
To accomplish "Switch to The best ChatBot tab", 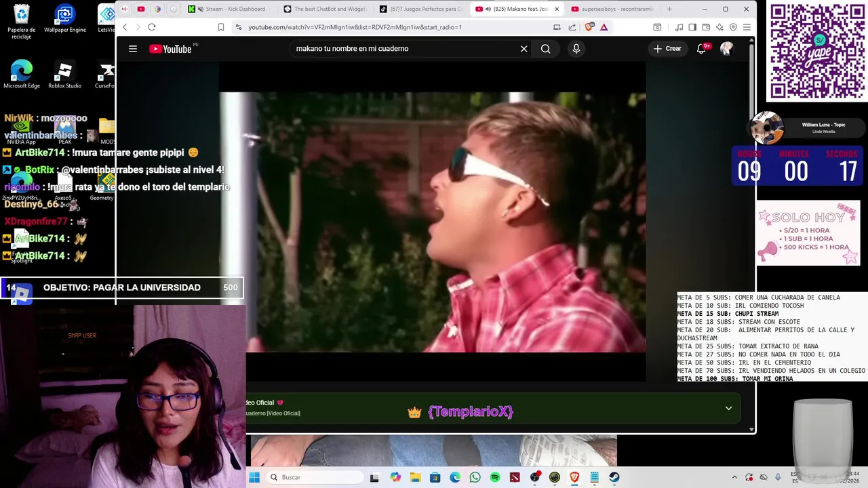I will click(325, 9).
